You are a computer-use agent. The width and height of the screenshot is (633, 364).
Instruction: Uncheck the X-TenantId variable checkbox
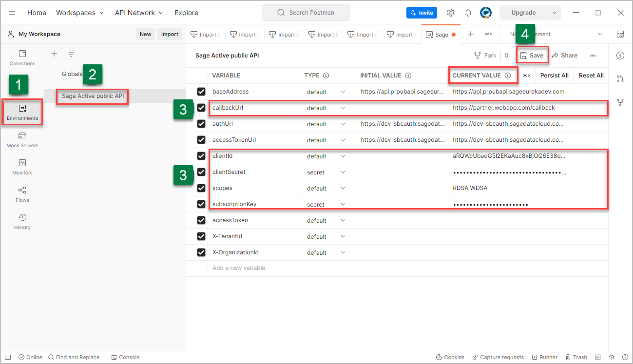[201, 236]
